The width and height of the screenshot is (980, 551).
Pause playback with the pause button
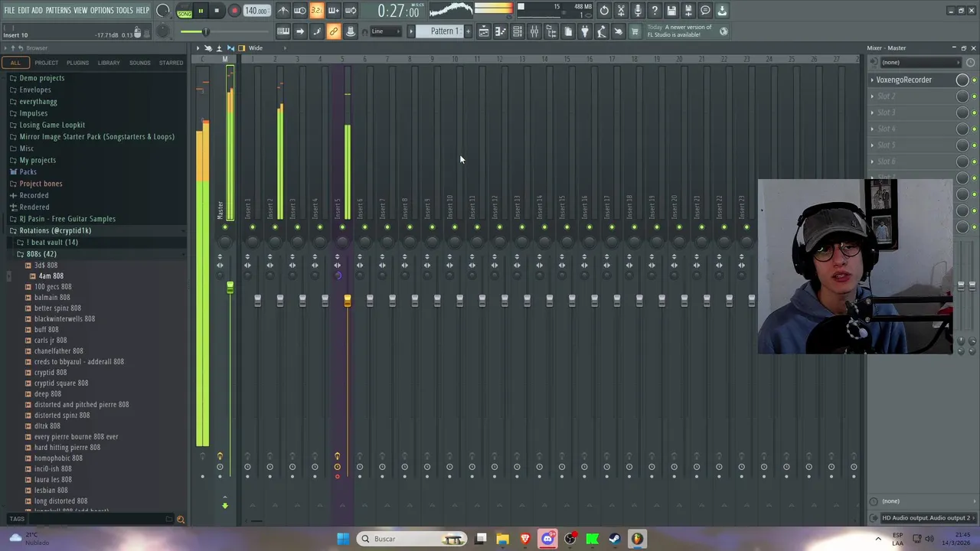[201, 11]
